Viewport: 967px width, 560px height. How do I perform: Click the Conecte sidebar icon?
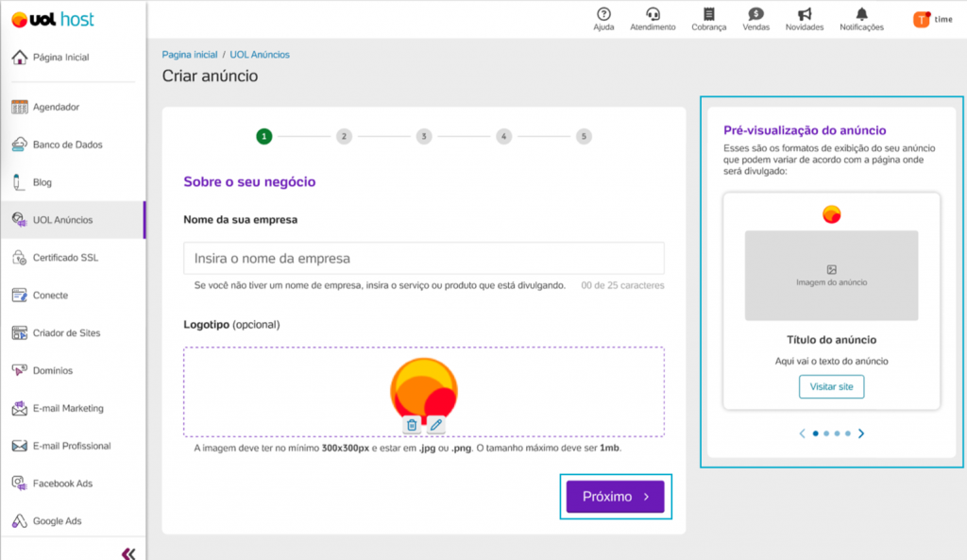pyautogui.click(x=19, y=296)
